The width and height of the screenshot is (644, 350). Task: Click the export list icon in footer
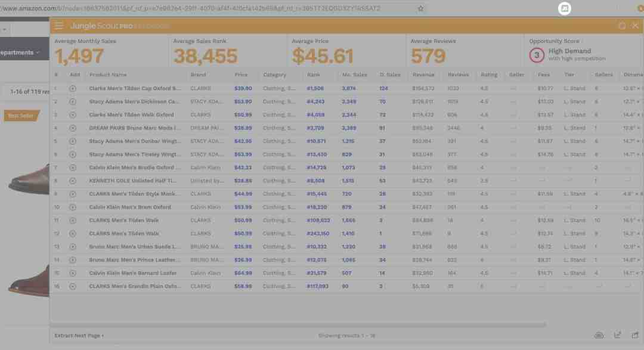click(617, 335)
